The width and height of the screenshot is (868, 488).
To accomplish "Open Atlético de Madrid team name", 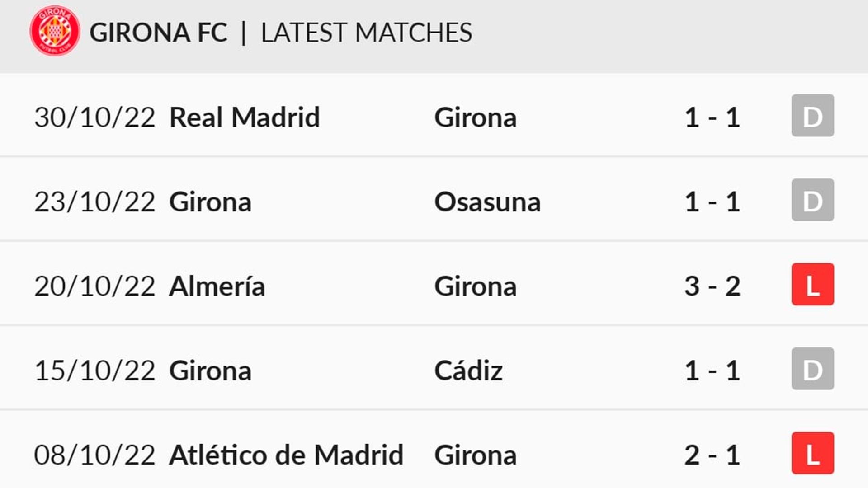I will 286,455.
